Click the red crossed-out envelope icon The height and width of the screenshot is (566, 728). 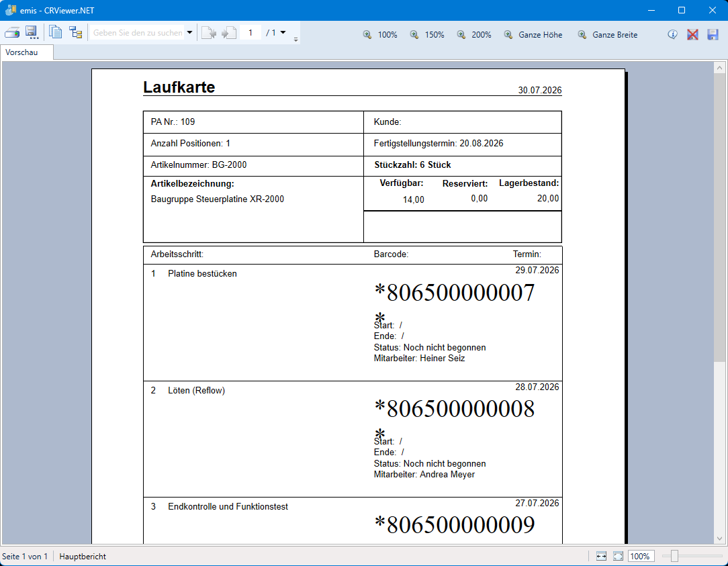click(x=692, y=34)
